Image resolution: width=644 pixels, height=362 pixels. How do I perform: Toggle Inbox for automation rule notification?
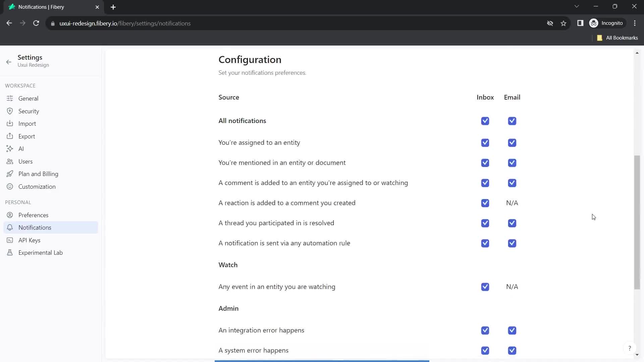click(485, 243)
